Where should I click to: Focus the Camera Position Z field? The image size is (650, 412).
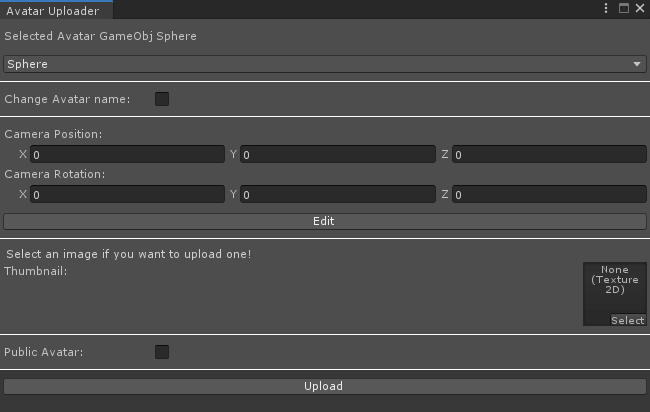tap(548, 154)
